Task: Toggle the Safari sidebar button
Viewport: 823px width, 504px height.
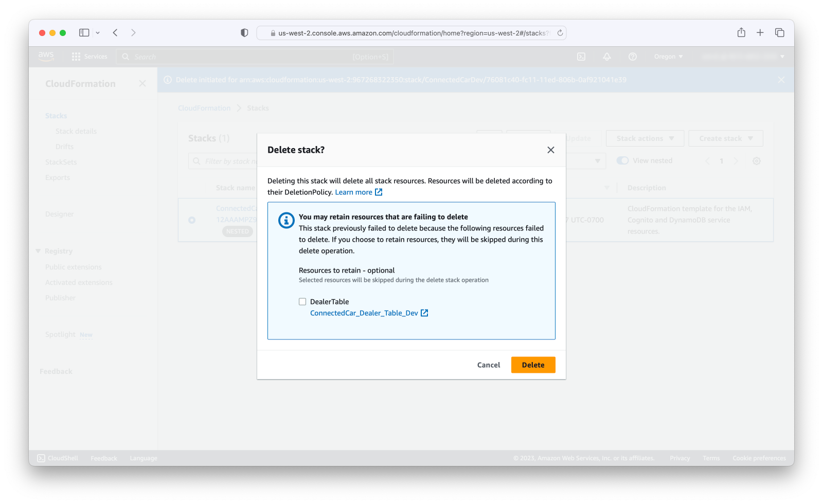Action: tap(84, 32)
